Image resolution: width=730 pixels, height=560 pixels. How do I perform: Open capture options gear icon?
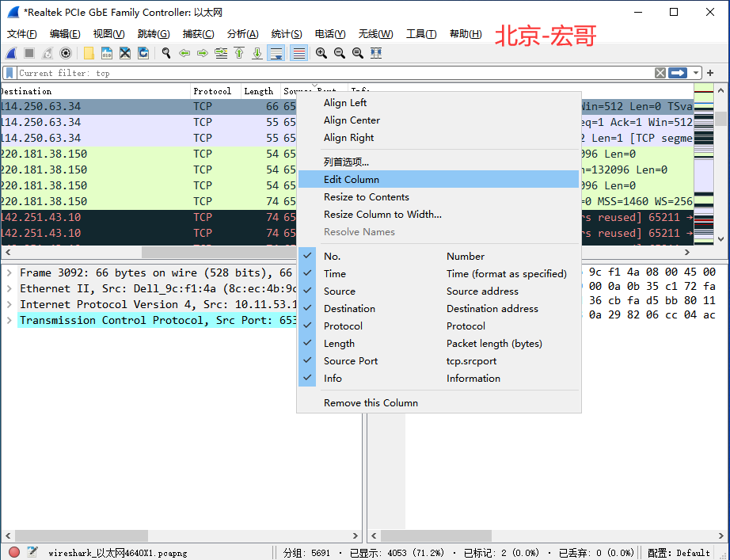coord(66,53)
